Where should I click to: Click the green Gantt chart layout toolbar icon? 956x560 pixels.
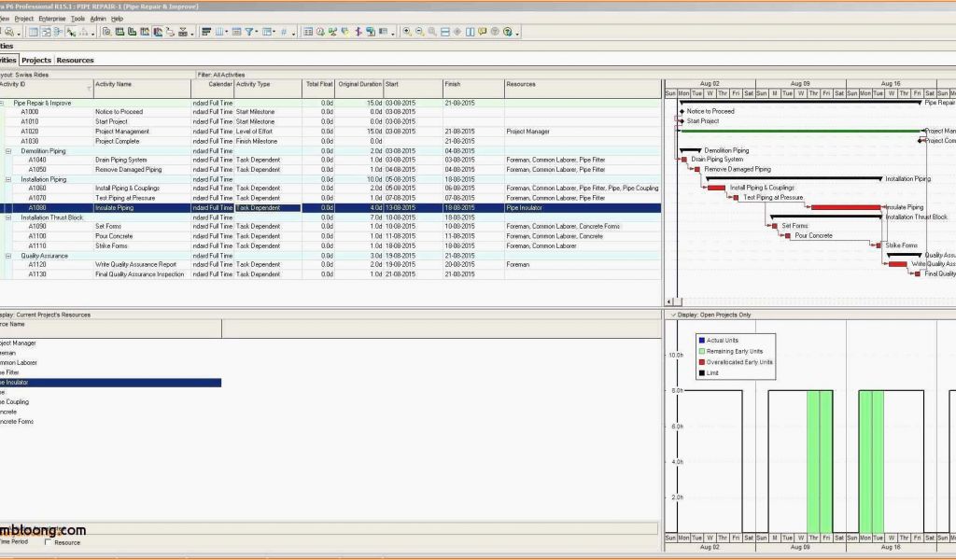tap(119, 32)
